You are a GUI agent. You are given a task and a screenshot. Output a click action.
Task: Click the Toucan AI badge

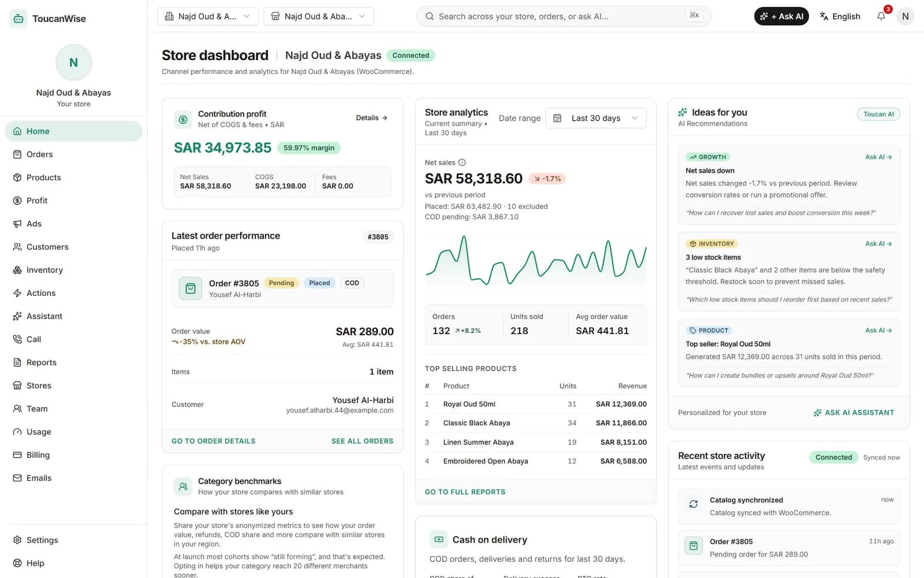point(878,114)
